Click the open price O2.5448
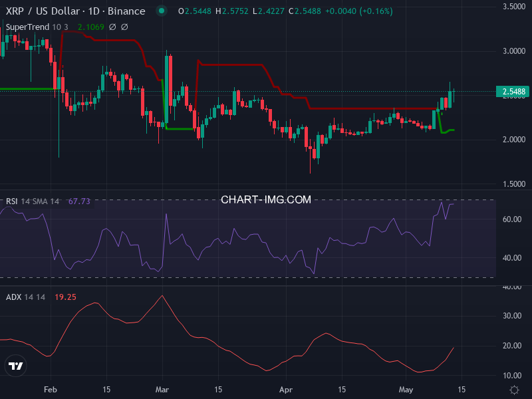 195,11
